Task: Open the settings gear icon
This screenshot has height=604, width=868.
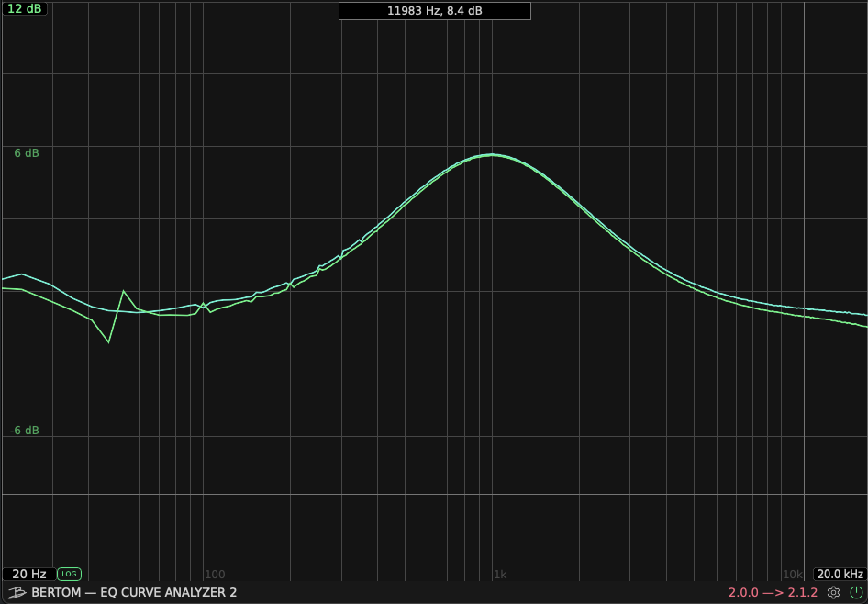Action: pos(833,592)
